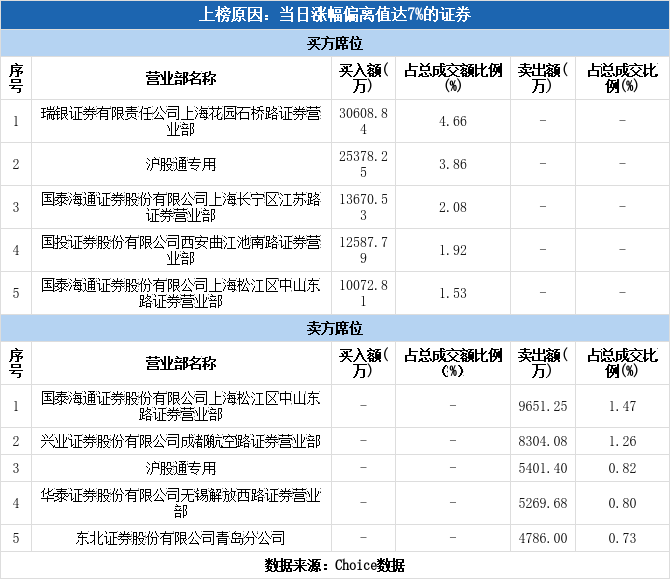Screen dimensions: 670x579
Task: Click buyer row 瑞银证券有限责任公司上海花园石桥路证券营业部
Action: point(181,121)
